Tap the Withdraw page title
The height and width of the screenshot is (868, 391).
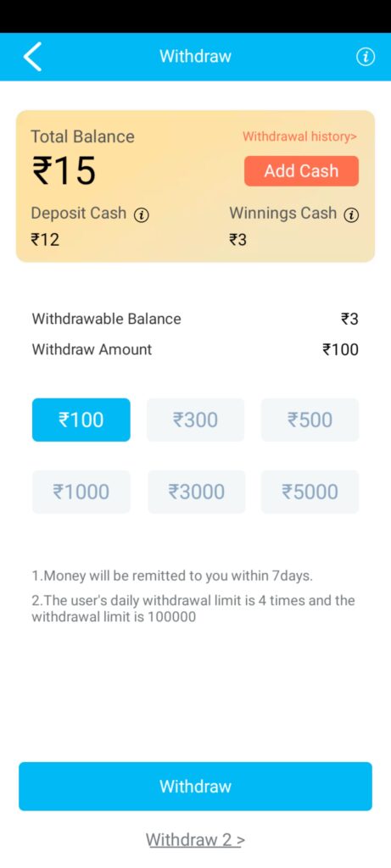pos(195,56)
